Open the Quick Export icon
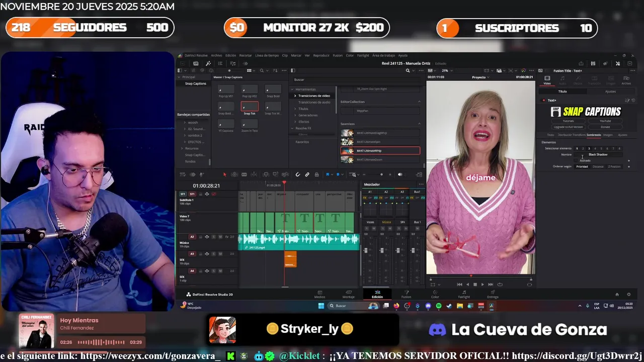 click(x=581, y=63)
